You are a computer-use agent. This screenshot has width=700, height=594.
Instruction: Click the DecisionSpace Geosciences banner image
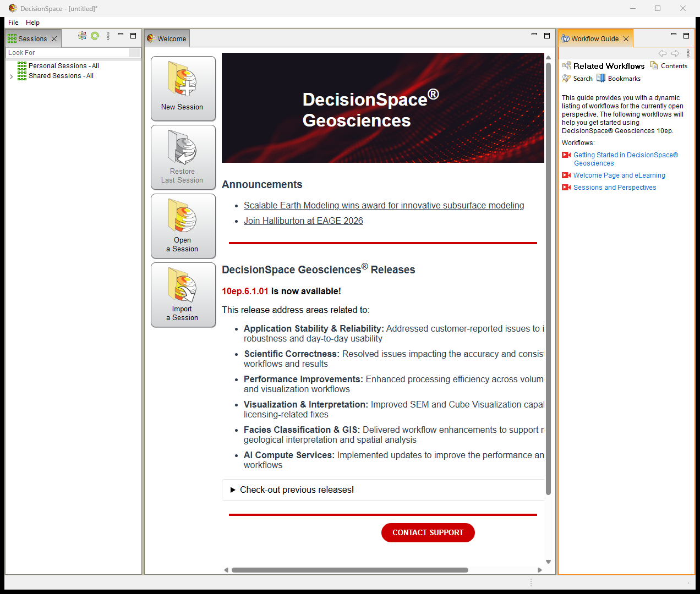coord(382,108)
